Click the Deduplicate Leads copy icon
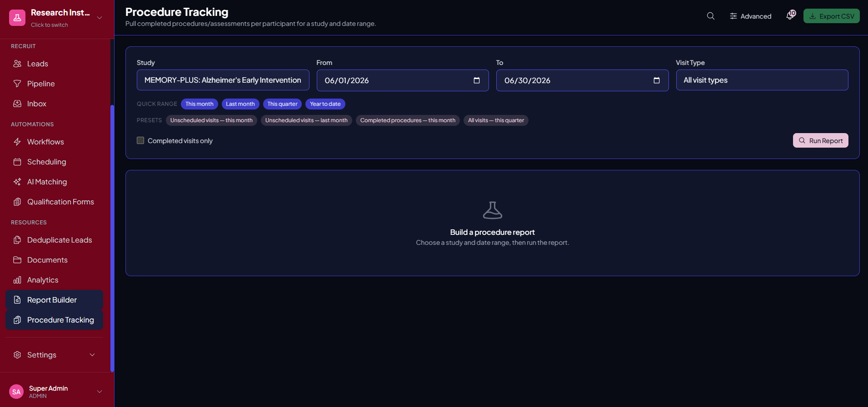The width and height of the screenshot is (868, 407). pos(17,240)
